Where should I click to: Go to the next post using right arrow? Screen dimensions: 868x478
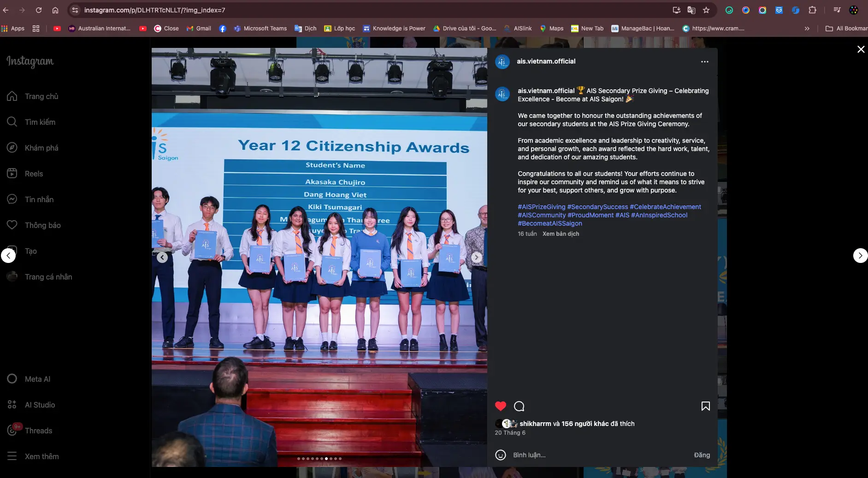pos(860,256)
